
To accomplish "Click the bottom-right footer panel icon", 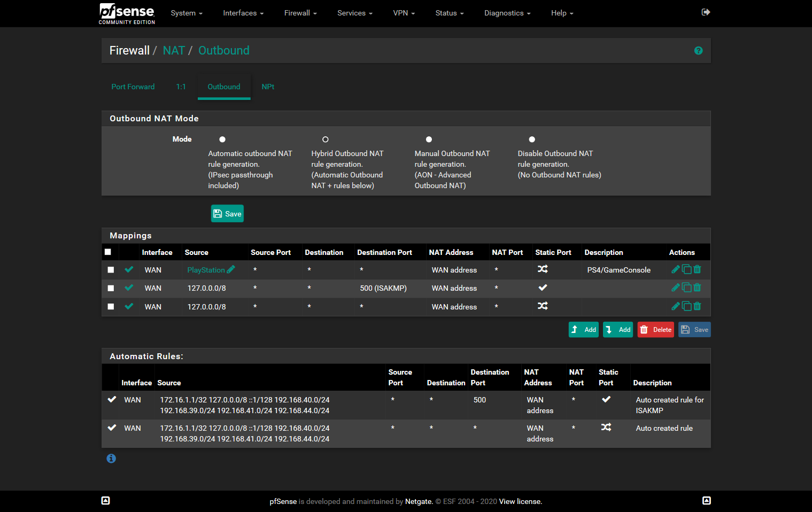I will point(707,501).
